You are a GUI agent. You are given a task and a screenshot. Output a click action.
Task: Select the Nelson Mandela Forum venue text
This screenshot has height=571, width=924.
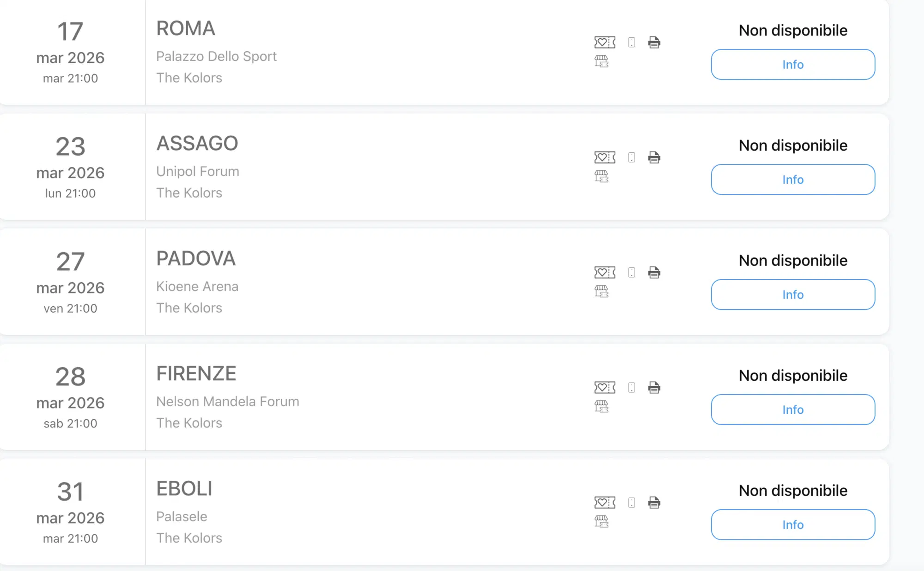coord(227,401)
